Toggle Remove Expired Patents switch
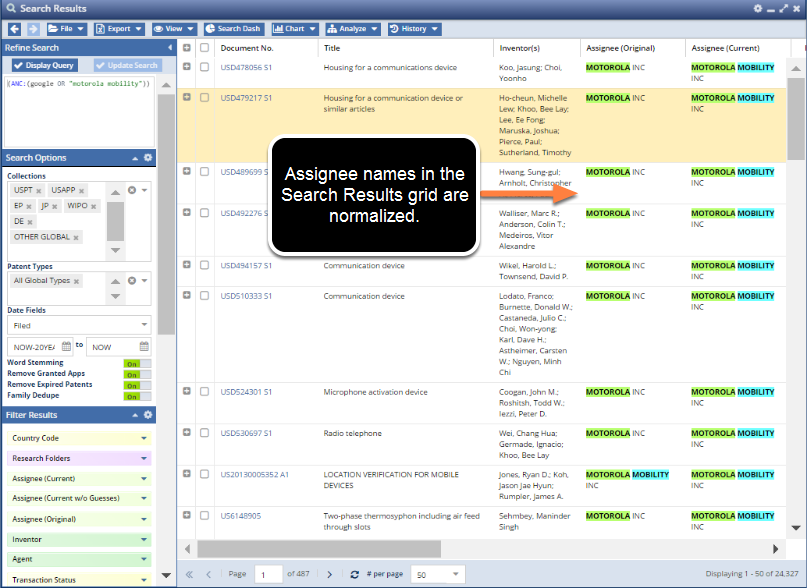Screen dimensions: 807x588 pos(137,385)
